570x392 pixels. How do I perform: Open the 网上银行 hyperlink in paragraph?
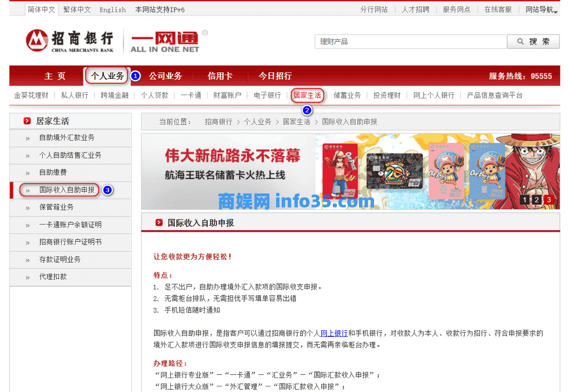pyautogui.click(x=334, y=333)
